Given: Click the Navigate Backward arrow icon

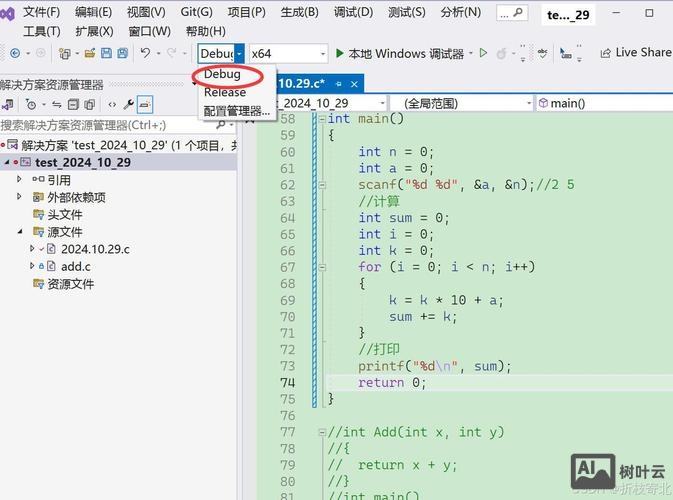Looking at the screenshot, I should point(15,53).
